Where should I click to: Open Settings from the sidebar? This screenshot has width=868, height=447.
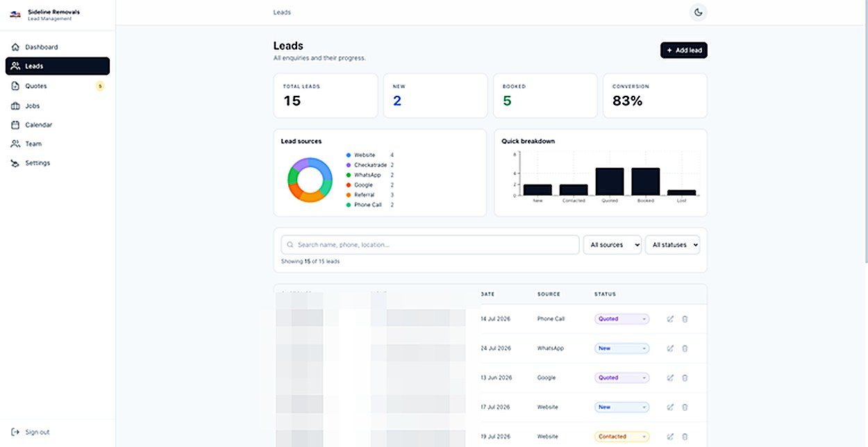tap(58, 163)
